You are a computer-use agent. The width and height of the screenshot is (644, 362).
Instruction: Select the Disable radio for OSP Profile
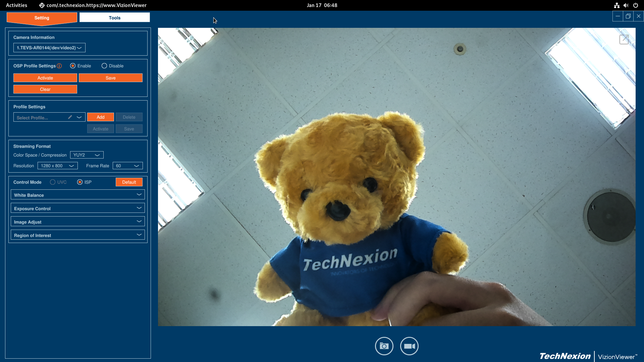click(x=104, y=66)
